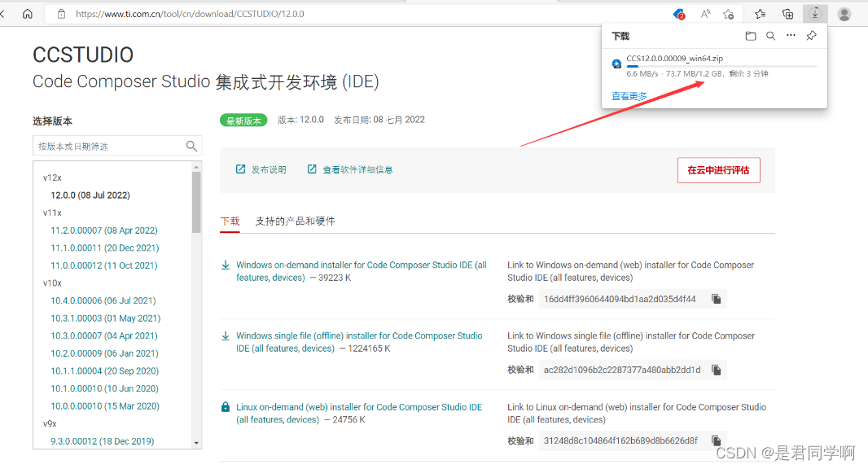Screen dimensions: 868x469
Task: Select version 10.3.0.00007 (04 Apr 2021)
Action: (x=104, y=336)
